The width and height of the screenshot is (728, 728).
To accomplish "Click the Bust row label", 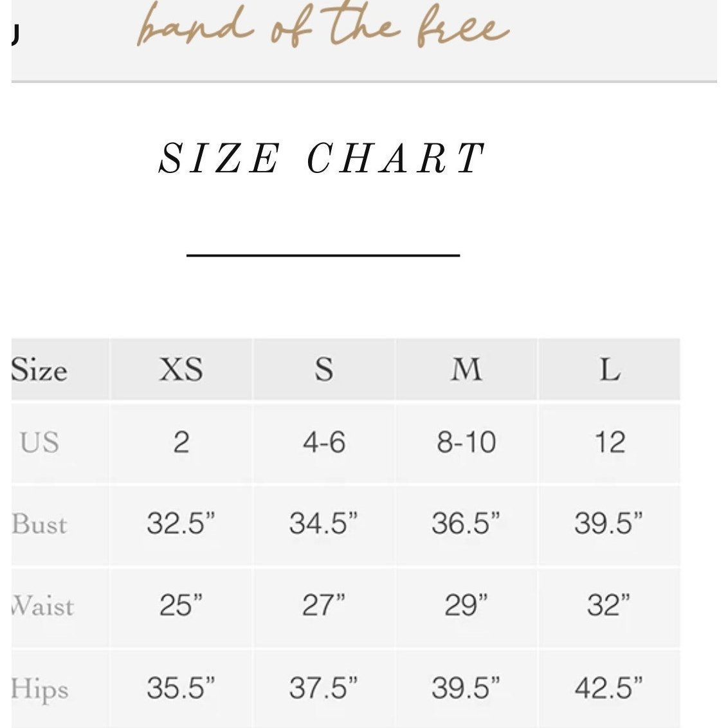I will (x=39, y=525).
